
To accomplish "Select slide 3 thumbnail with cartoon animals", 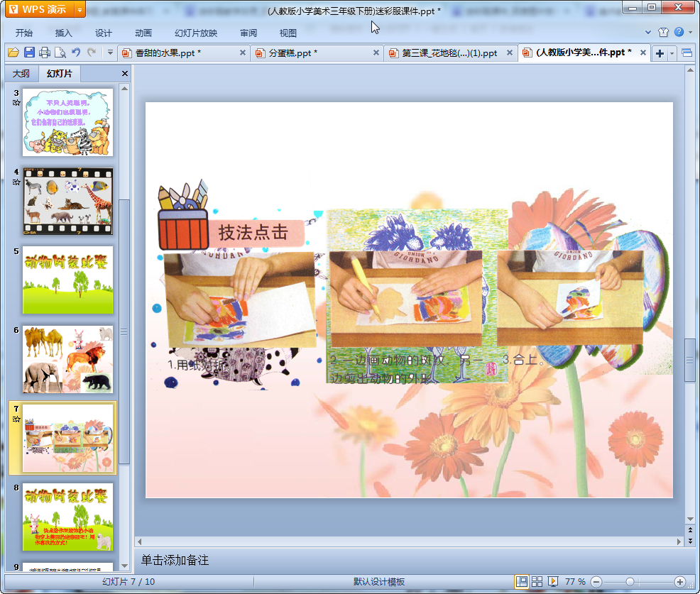I will [68, 122].
